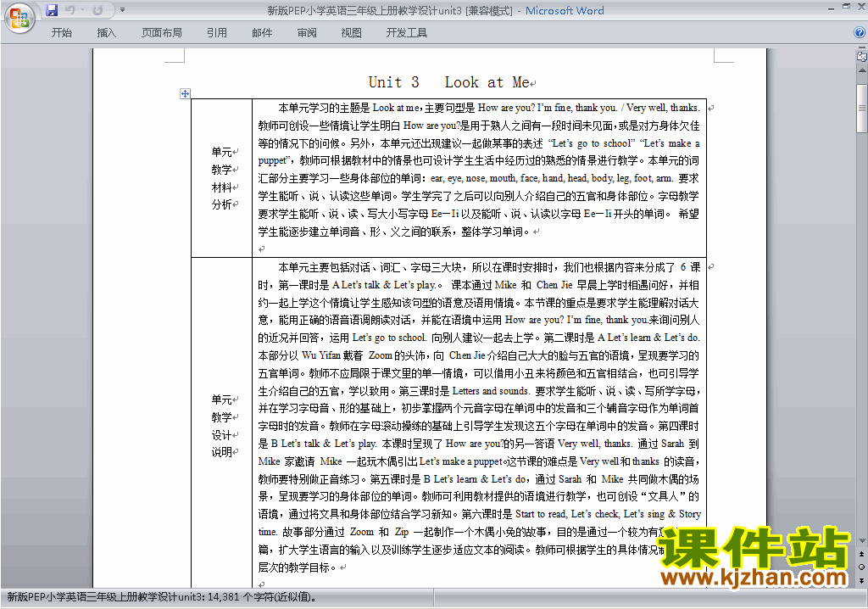The height and width of the screenshot is (609, 868).
Task: Click the vertical scrollbar thumb
Action: tap(862, 109)
